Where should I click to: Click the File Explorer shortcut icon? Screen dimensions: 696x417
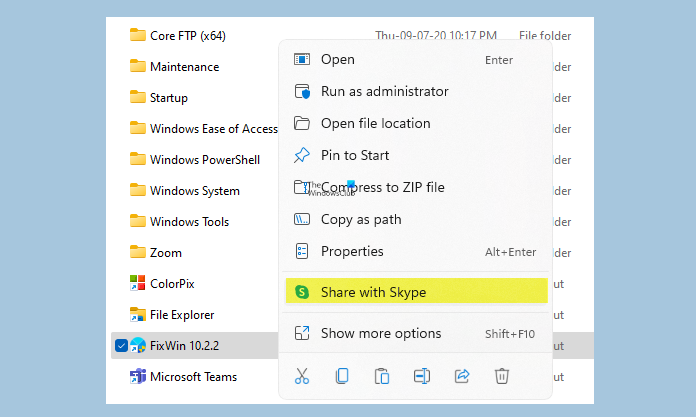click(138, 314)
